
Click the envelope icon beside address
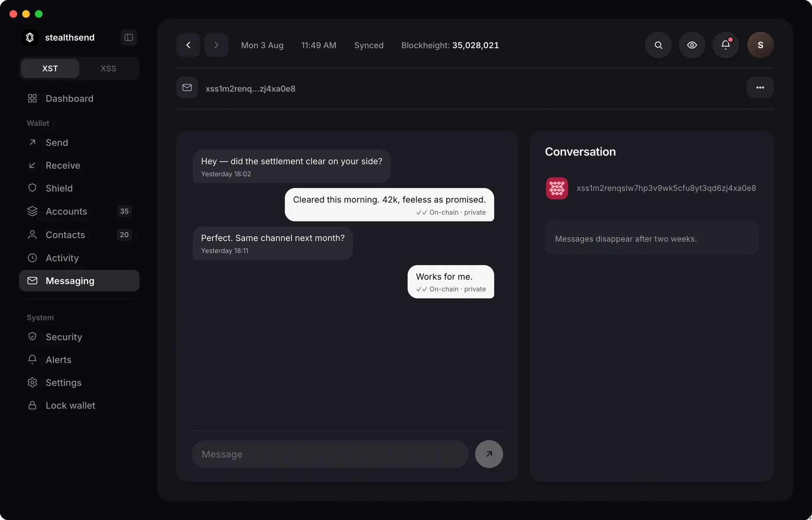(x=187, y=88)
